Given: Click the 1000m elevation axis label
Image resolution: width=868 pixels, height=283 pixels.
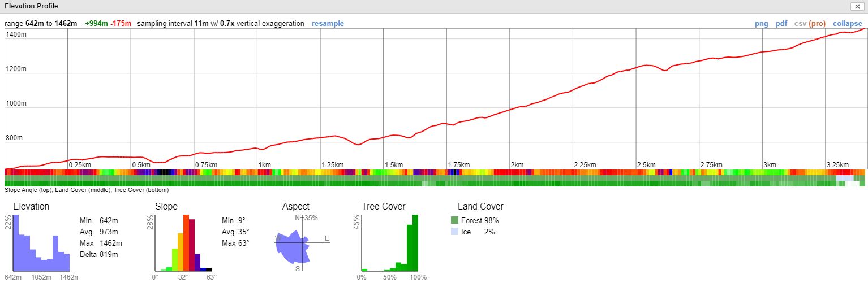Looking at the screenshot, I should pos(16,103).
